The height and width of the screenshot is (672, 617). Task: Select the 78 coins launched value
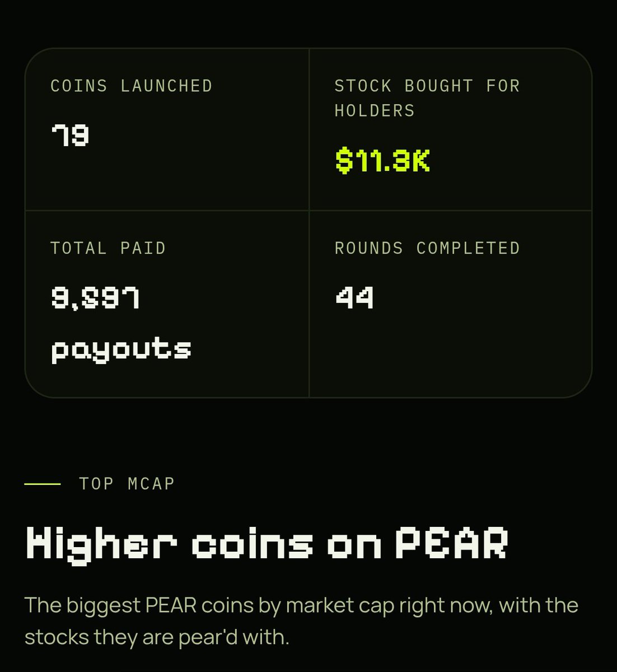click(70, 135)
